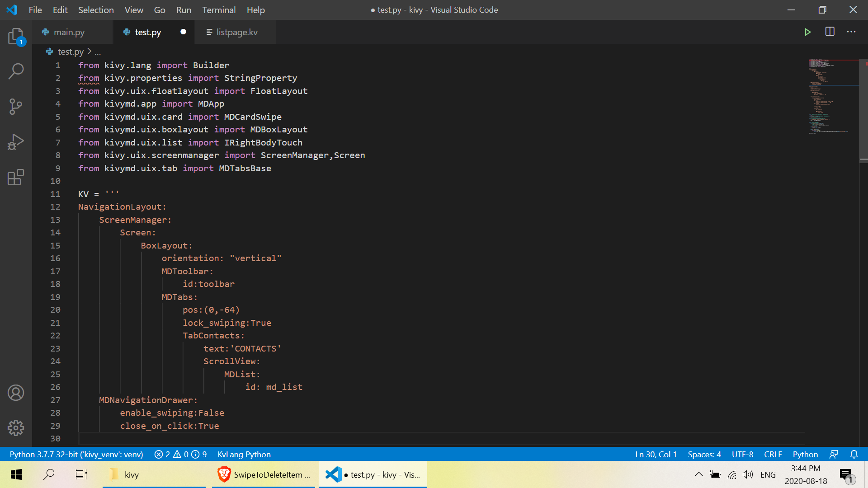Open Manage via the settings gear

(x=16, y=428)
